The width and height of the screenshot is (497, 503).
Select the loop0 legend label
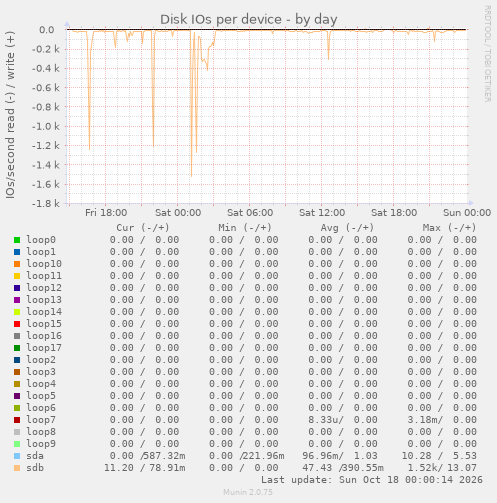41,240
